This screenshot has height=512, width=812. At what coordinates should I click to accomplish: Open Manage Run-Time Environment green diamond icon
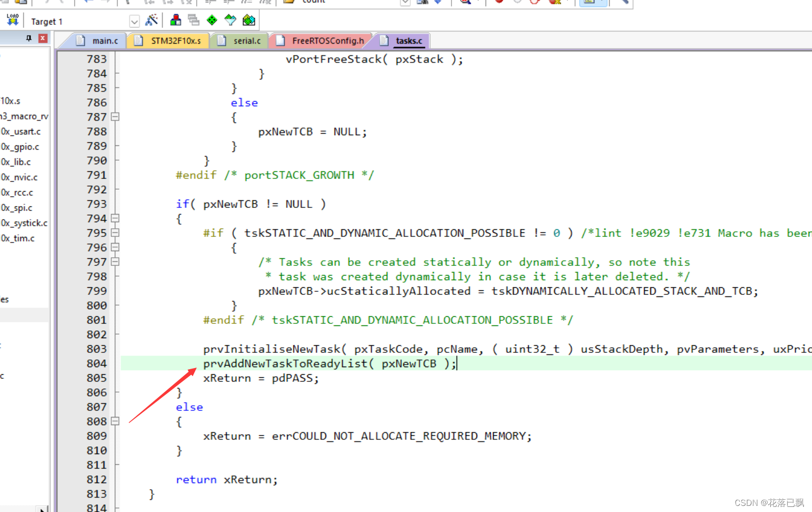(212, 20)
